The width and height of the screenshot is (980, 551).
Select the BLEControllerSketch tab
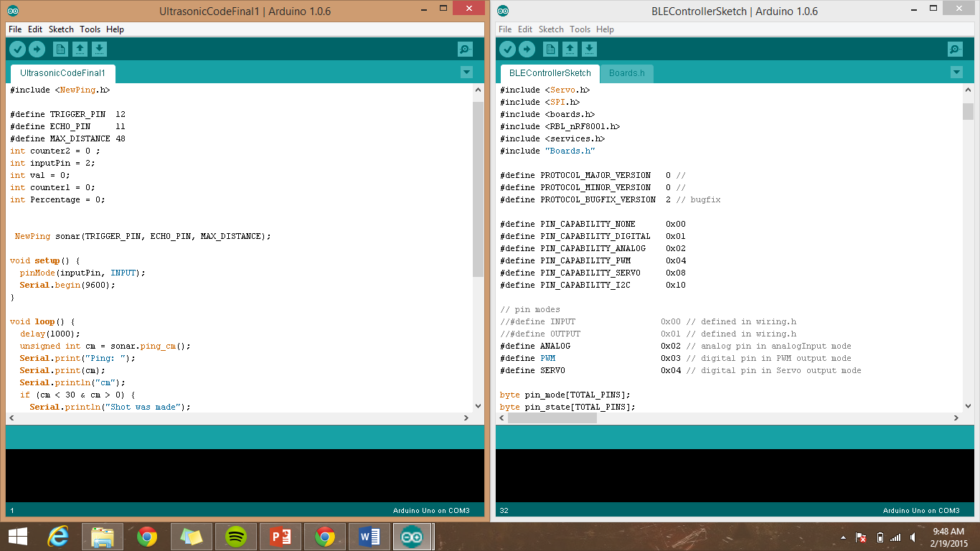[x=550, y=73]
